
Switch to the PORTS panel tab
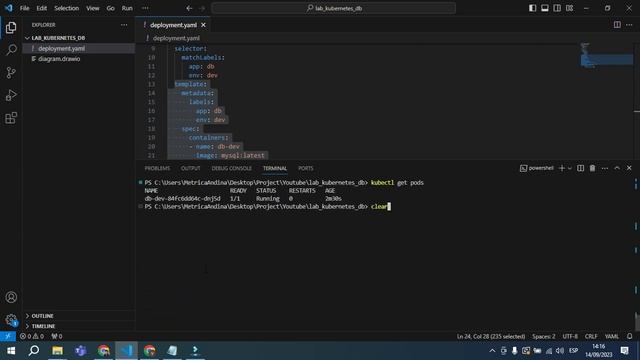306,168
